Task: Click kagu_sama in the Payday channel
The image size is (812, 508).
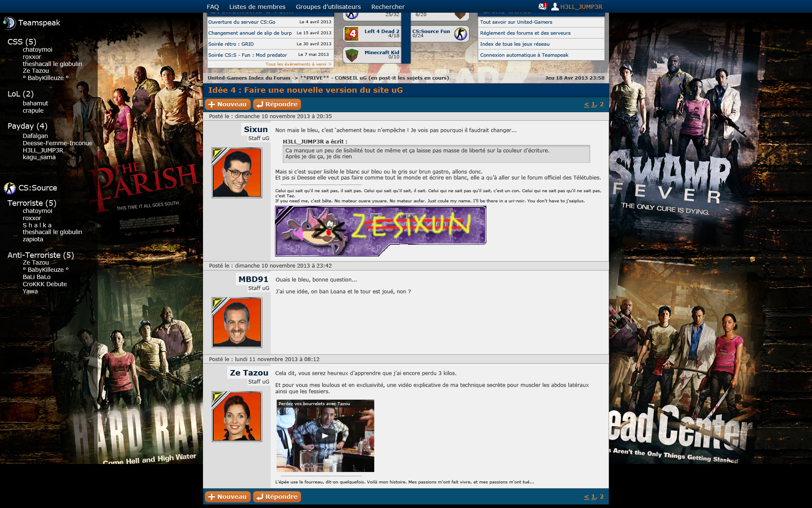Action: pyautogui.click(x=39, y=157)
